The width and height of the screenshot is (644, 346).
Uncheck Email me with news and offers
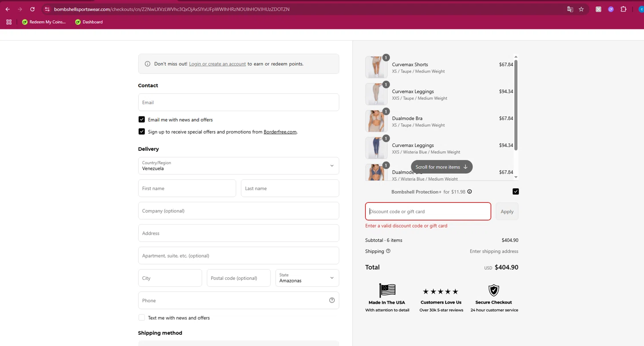142,119
